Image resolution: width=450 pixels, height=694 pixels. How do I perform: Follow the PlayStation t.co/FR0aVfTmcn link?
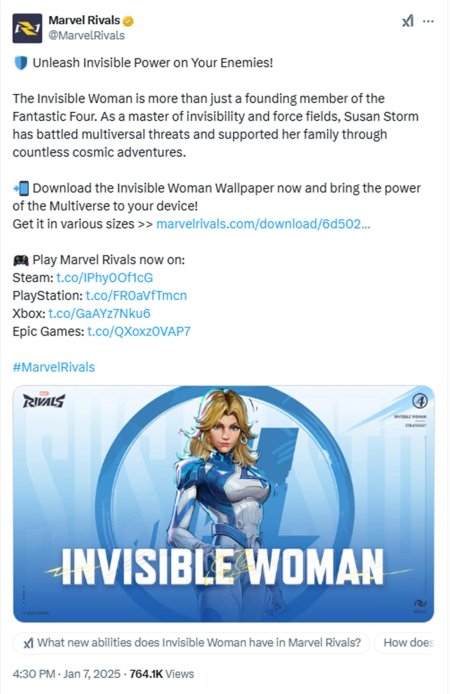(136, 295)
